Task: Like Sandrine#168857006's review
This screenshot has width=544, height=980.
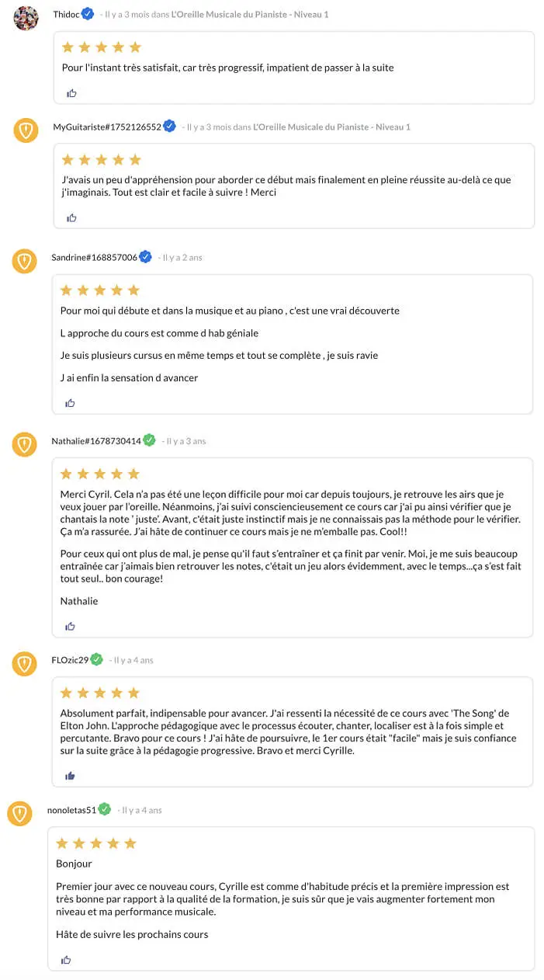Action: coord(71,403)
